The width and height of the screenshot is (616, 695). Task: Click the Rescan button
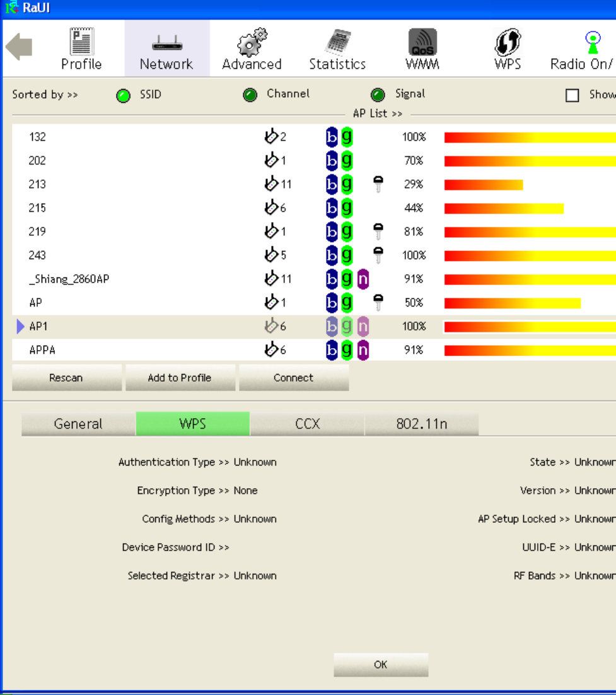click(x=66, y=378)
